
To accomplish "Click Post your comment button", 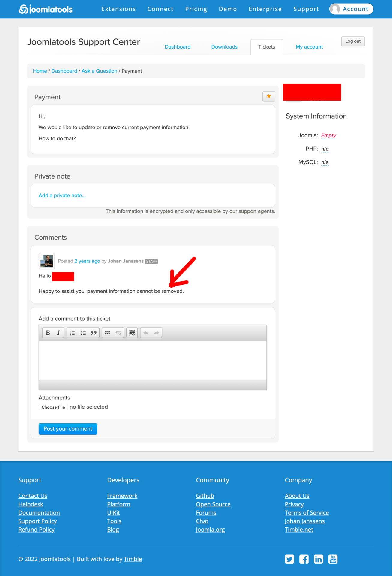I will click(x=68, y=429).
